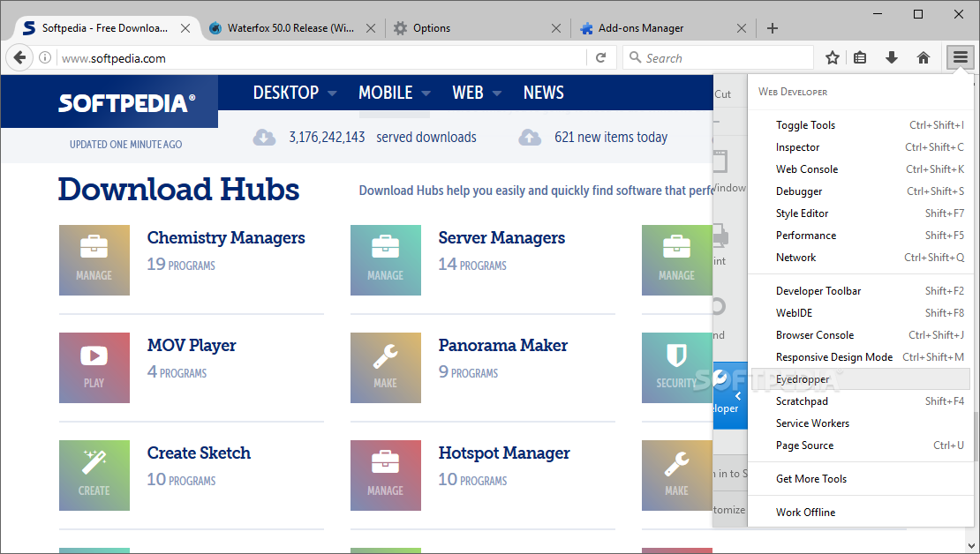Image resolution: width=980 pixels, height=554 pixels.
Task: Open the Inspector from Web Developer menu
Action: 861,147
